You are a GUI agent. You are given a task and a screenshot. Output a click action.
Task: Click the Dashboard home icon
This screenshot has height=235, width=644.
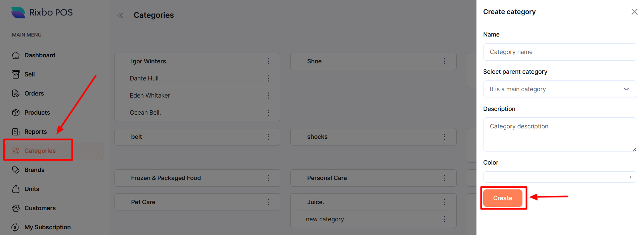coord(16,55)
